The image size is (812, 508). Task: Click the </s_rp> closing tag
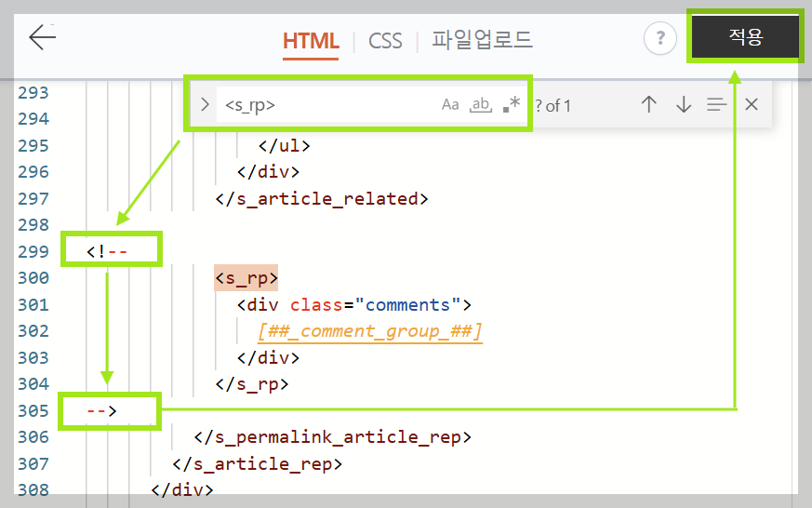tap(252, 384)
